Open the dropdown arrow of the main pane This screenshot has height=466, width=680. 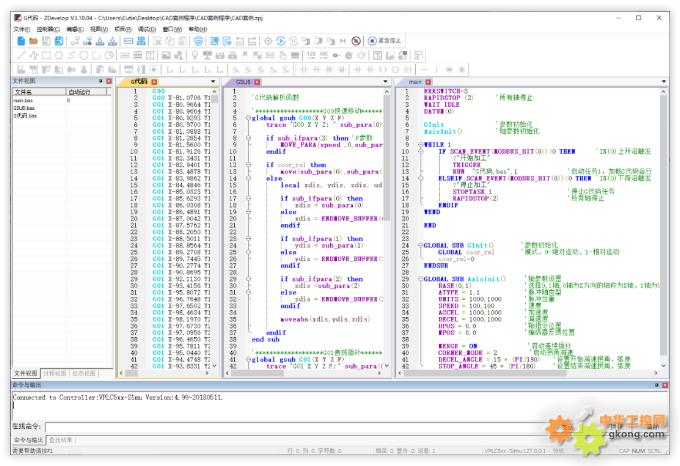pyautogui.click(x=664, y=81)
